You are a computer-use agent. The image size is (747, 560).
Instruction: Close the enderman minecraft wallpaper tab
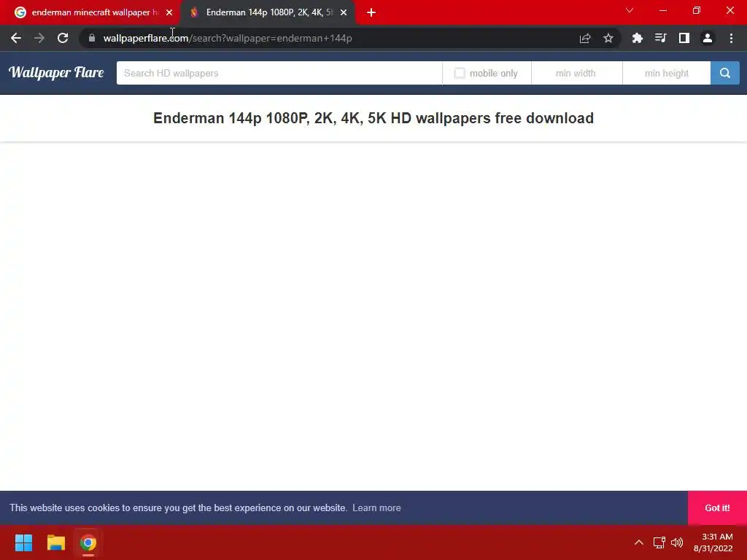pos(169,12)
